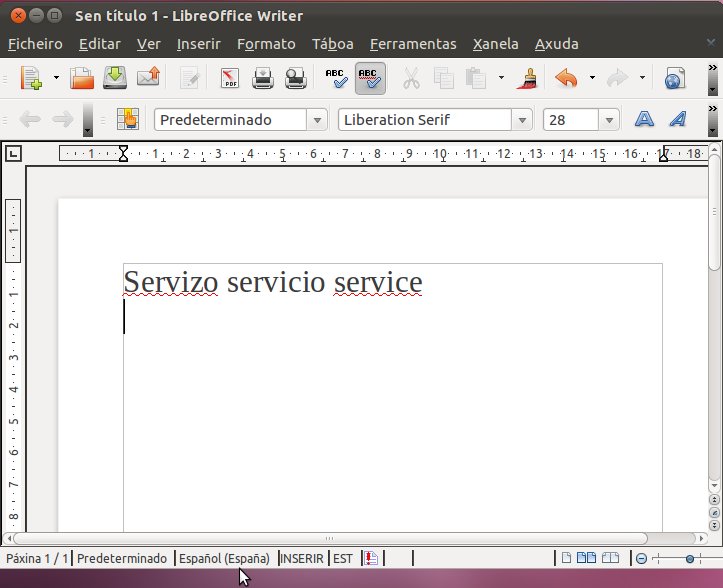Open the Axuda menu

pyautogui.click(x=557, y=44)
